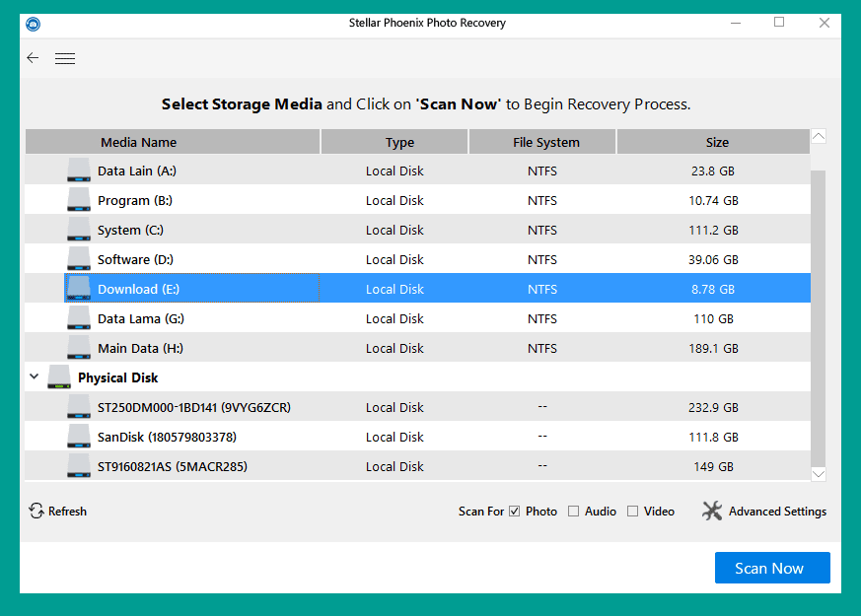This screenshot has height=616, width=861.
Task: Click the Physical Disk group icon
Action: coord(59,377)
